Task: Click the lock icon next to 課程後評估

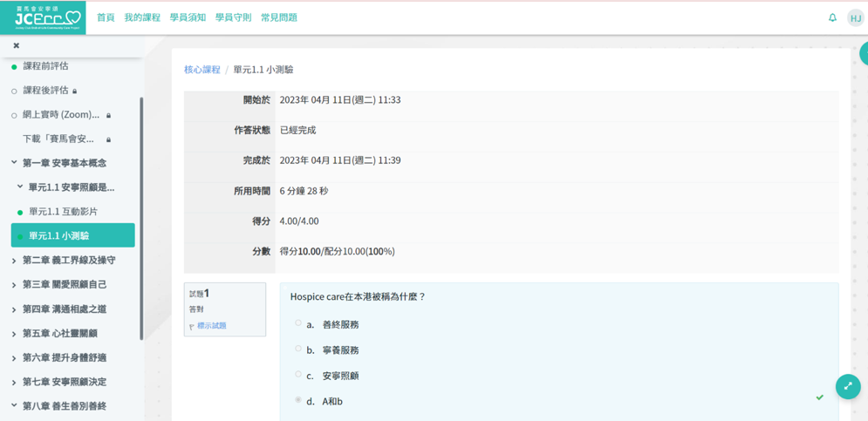Action: [x=75, y=91]
